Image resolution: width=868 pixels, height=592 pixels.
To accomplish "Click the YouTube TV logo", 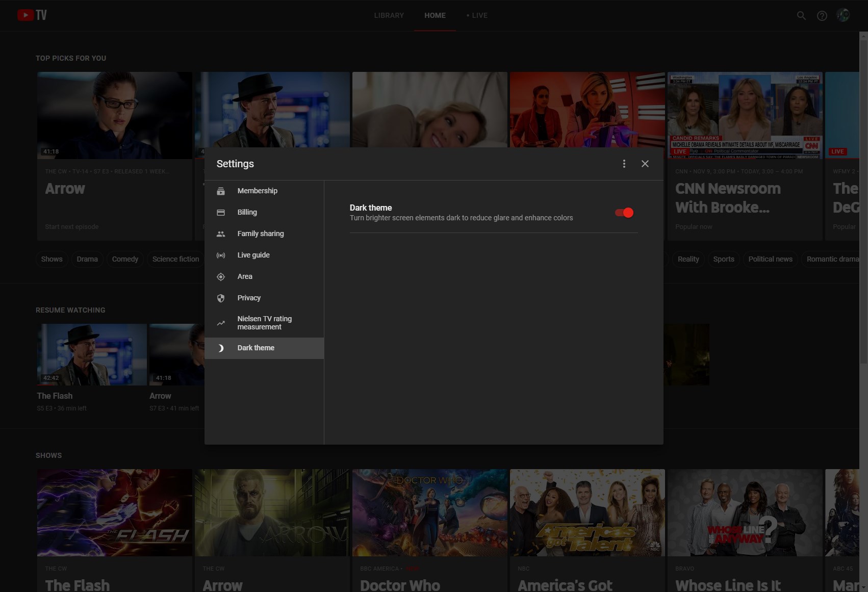I will 32,15.
